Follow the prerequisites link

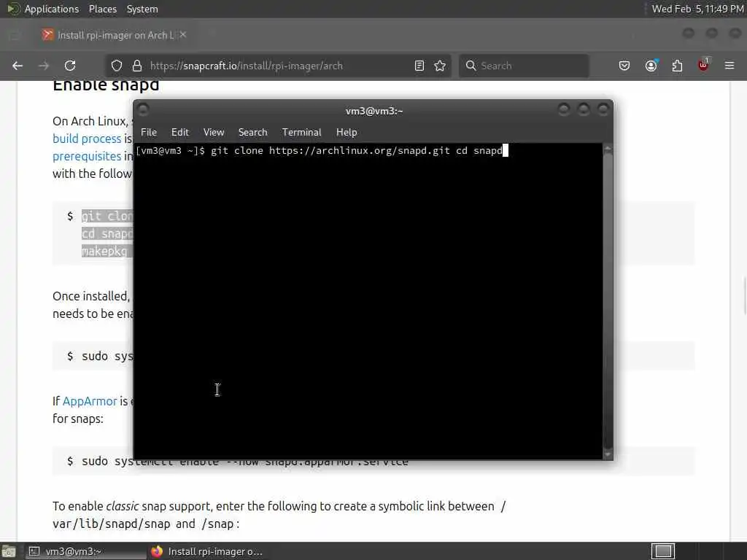pyautogui.click(x=87, y=156)
